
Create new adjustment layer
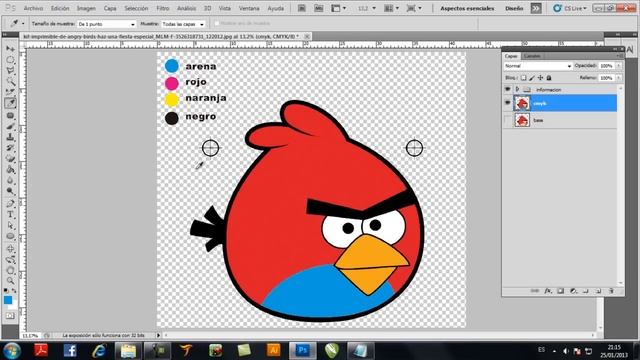pyautogui.click(x=573, y=291)
